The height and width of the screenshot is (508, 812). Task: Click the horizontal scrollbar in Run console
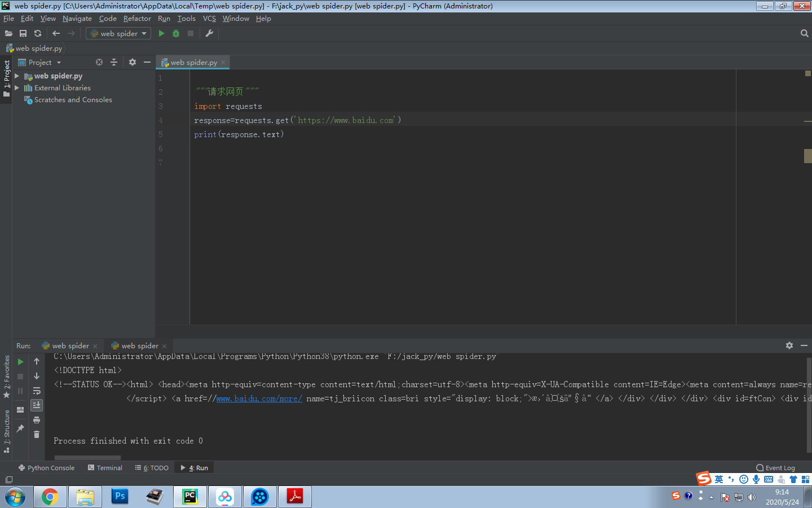point(87,457)
